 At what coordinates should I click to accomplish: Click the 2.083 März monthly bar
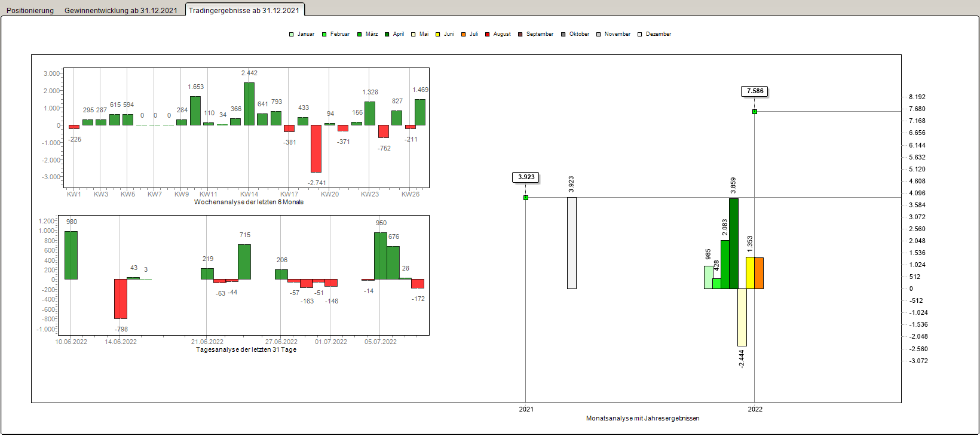point(725,264)
